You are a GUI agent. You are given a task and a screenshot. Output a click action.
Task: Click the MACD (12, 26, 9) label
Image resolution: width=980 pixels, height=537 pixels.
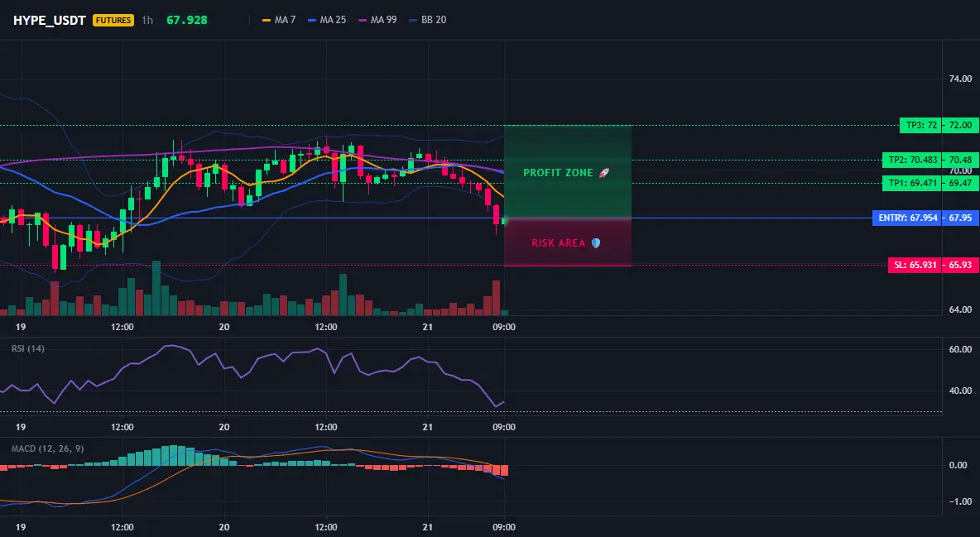coord(47,448)
